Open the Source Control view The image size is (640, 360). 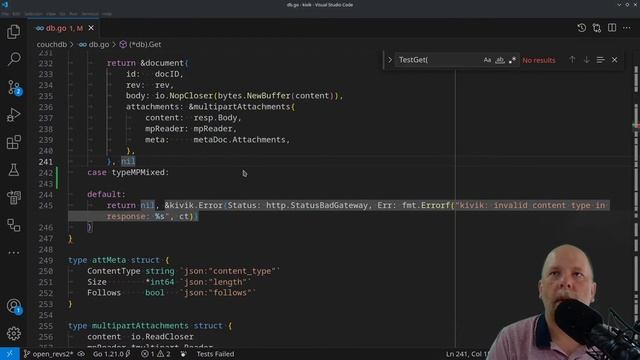click(13, 87)
